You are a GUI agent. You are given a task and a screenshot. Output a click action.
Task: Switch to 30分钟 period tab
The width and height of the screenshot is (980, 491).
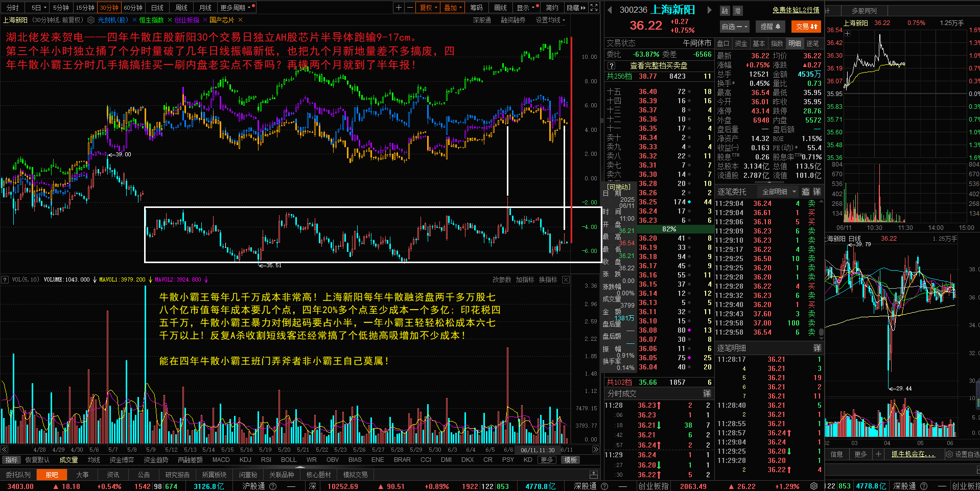109,8
